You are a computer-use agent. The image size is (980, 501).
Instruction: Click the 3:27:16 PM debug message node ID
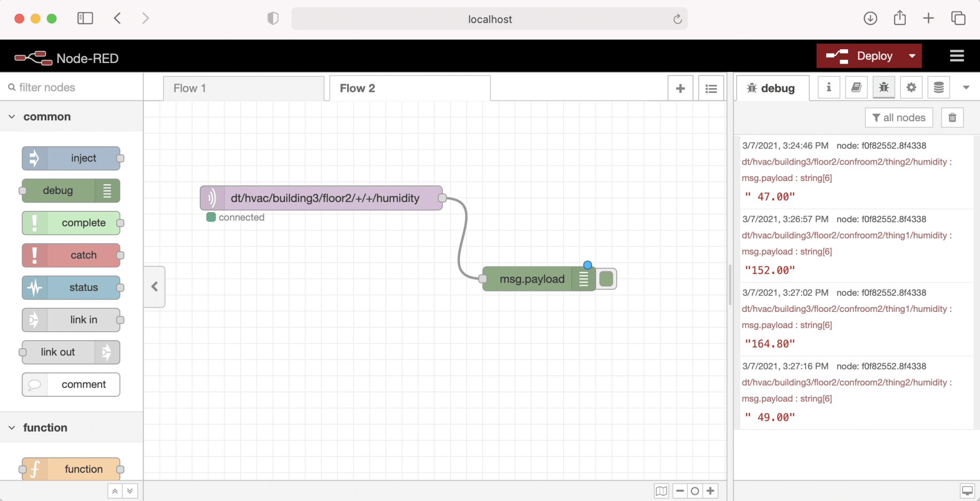tap(881, 366)
